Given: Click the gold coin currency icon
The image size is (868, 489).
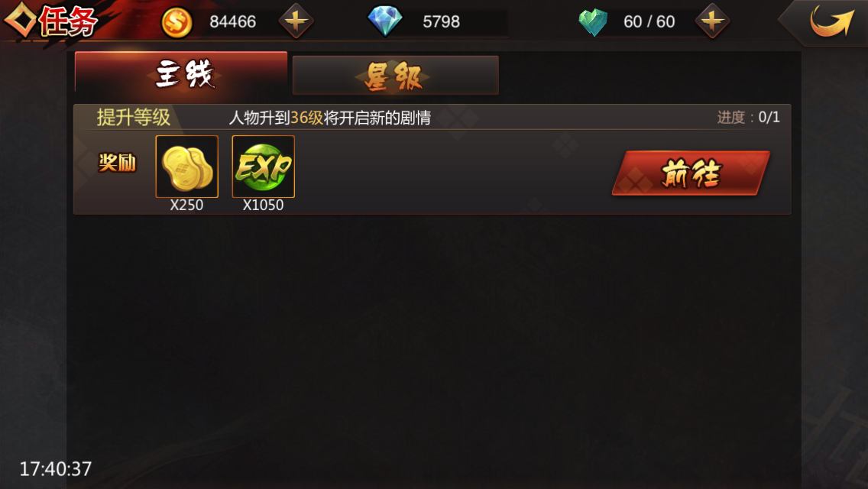Looking at the screenshot, I should [177, 22].
